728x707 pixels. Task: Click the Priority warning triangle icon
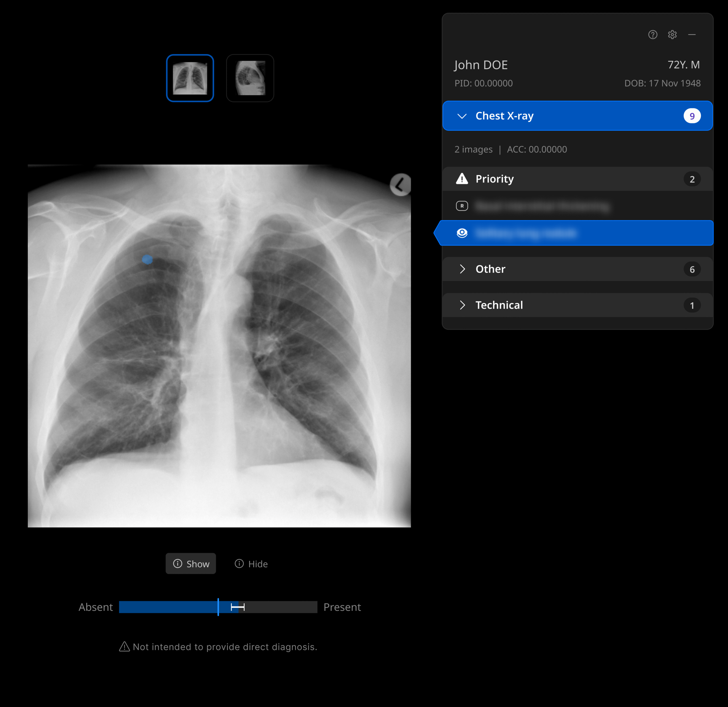pyautogui.click(x=462, y=179)
